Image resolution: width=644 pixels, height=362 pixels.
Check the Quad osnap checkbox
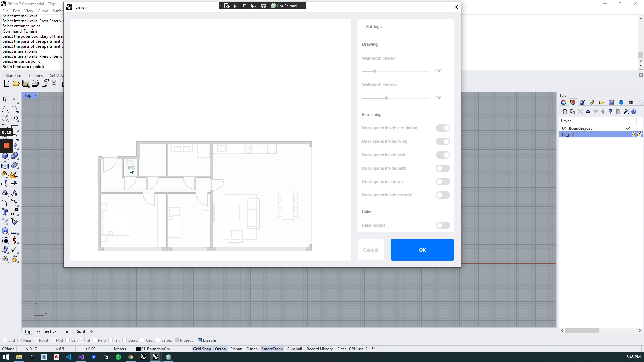(x=125, y=340)
